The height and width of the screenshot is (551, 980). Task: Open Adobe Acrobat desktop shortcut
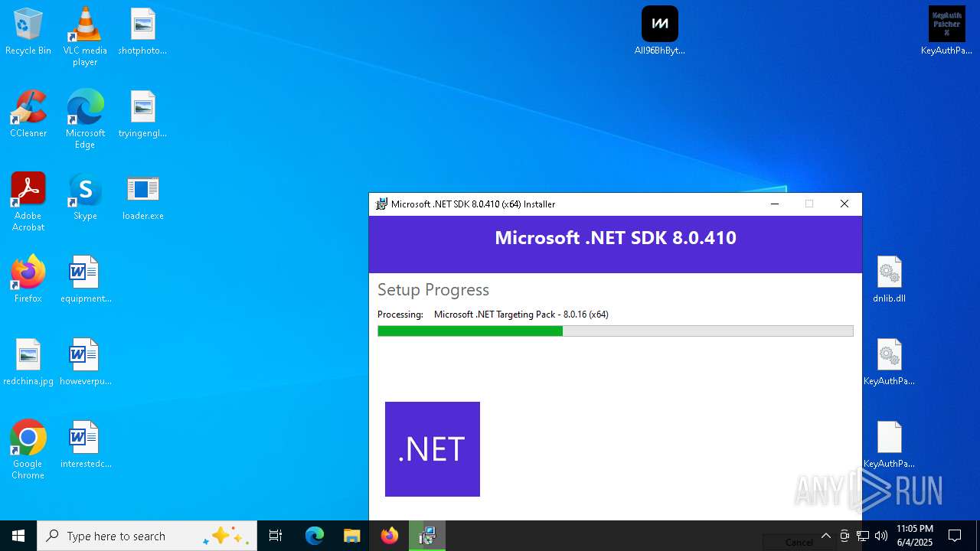pyautogui.click(x=28, y=201)
